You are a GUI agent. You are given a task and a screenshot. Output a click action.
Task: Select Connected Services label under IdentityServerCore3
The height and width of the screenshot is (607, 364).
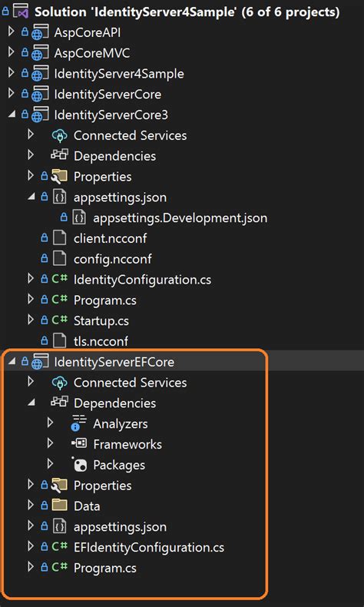(x=130, y=135)
